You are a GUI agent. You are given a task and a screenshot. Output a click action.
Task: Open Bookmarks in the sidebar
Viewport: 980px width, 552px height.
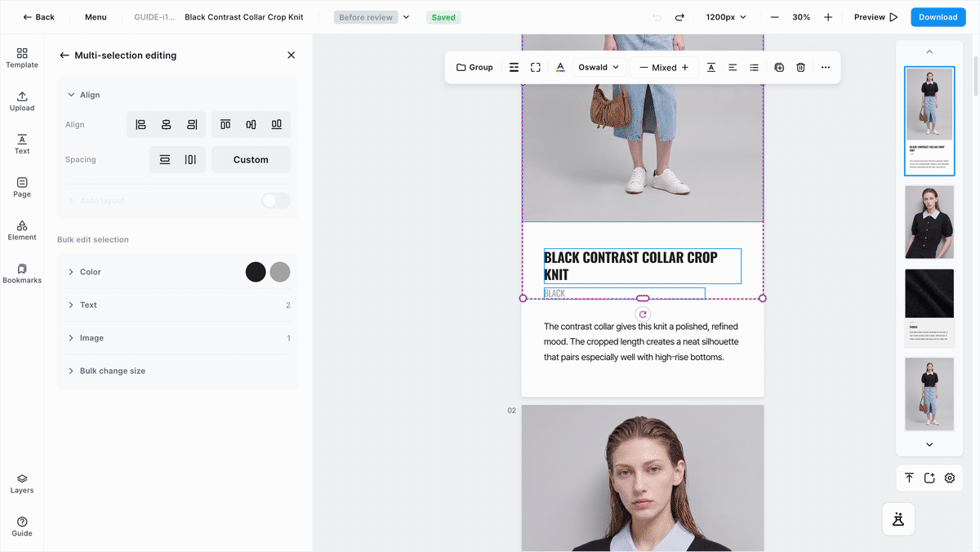[22, 274]
